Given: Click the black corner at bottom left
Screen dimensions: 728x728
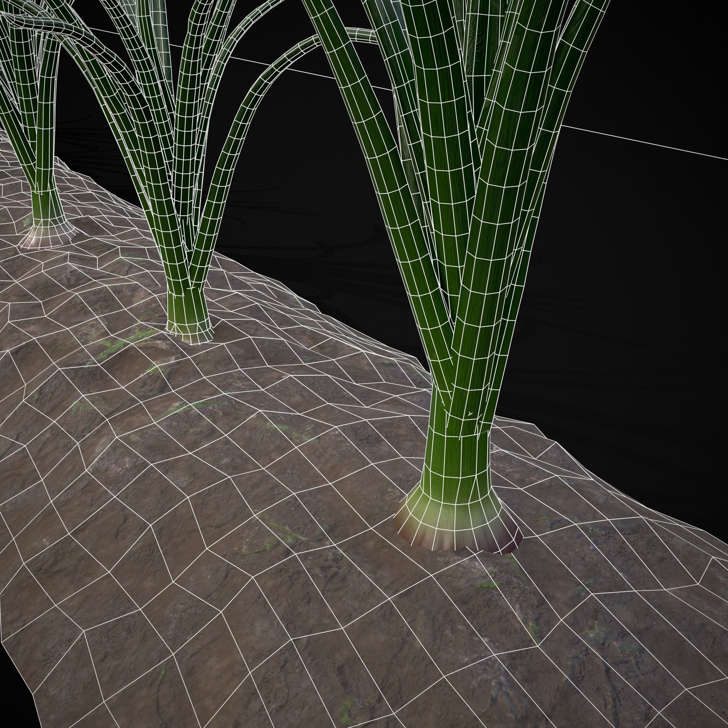Looking at the screenshot, I should pos(15,708).
